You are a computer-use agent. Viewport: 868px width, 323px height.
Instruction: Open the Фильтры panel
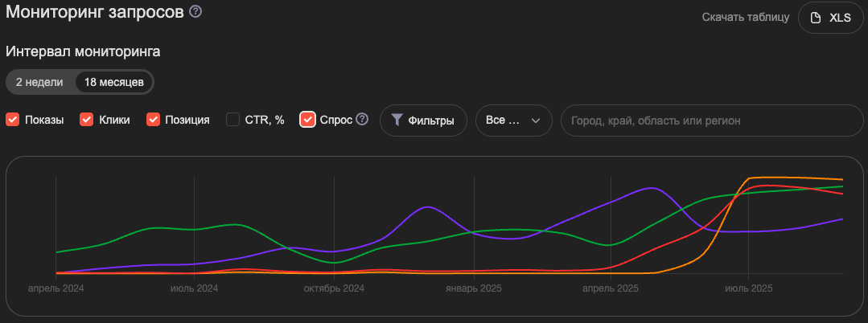(423, 121)
